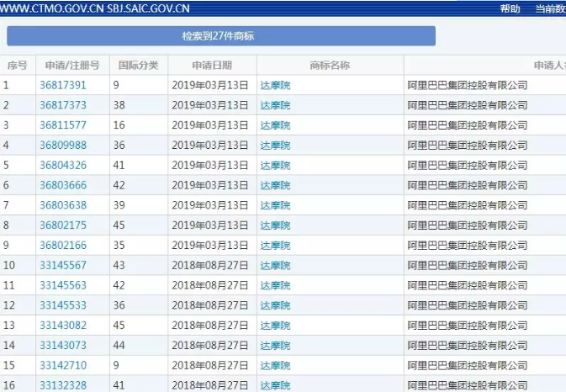Image resolution: width=566 pixels, height=392 pixels.
Task: Open registration number 36817373
Action: [63, 105]
